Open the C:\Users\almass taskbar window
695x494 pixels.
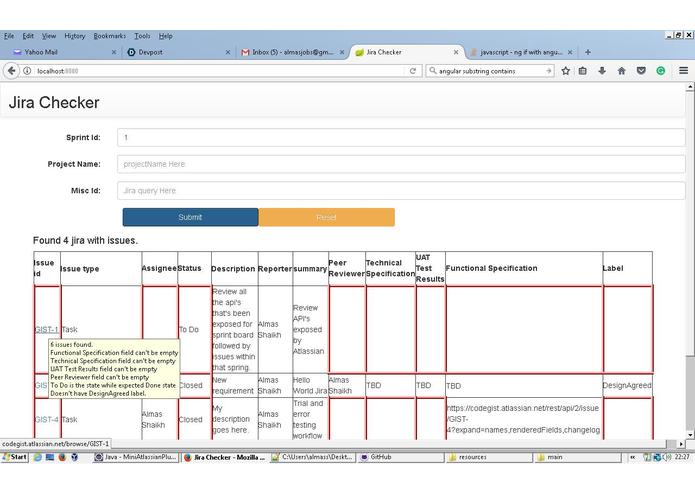tap(313, 457)
